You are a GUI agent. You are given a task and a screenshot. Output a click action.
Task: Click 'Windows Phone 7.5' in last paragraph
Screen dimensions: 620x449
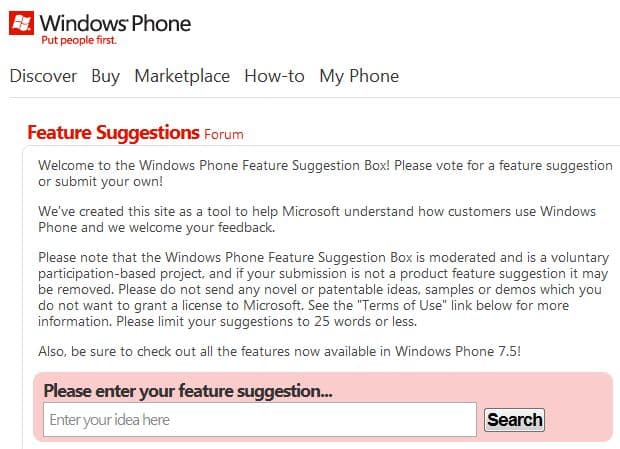[x=456, y=351]
